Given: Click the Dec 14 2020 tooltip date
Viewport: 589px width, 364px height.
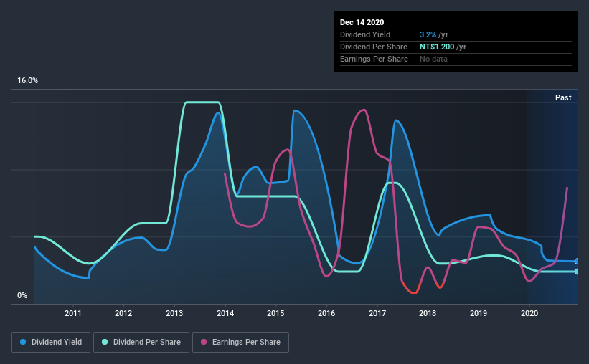Looking at the screenshot, I should click(x=362, y=22).
